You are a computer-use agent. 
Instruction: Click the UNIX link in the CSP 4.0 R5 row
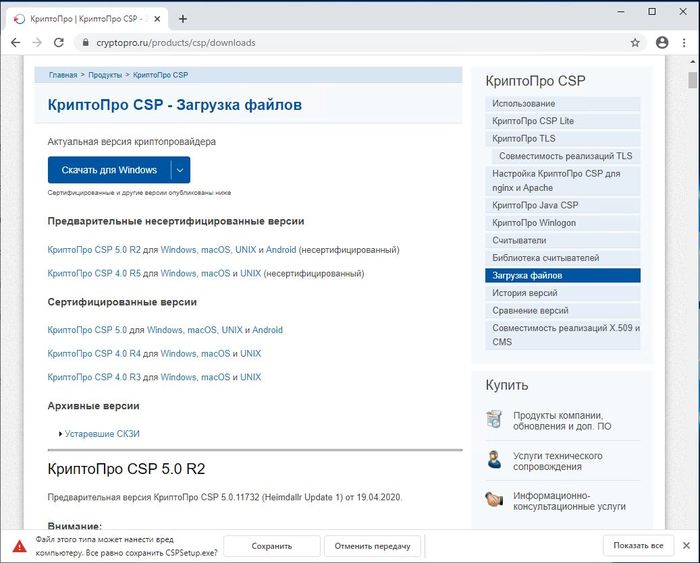(x=250, y=273)
